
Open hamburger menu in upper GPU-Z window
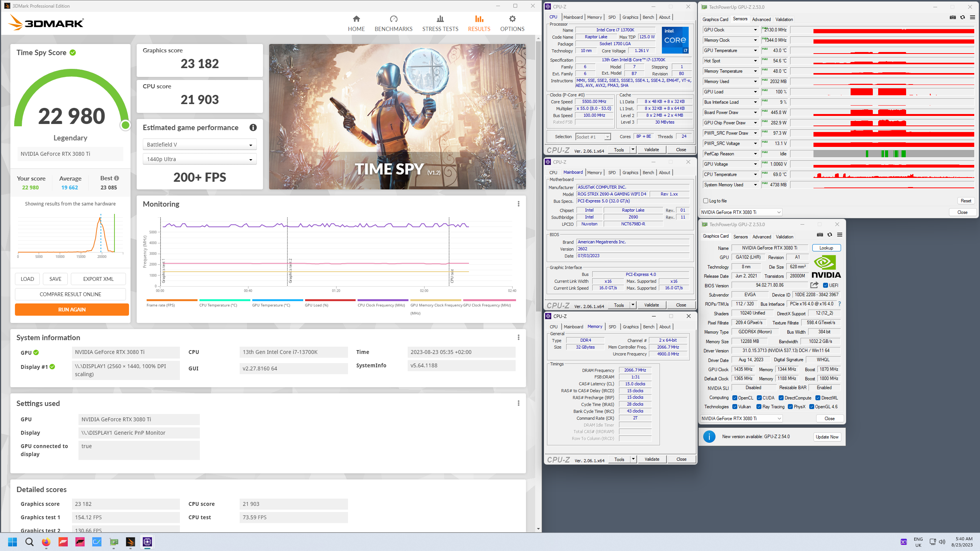tap(972, 18)
